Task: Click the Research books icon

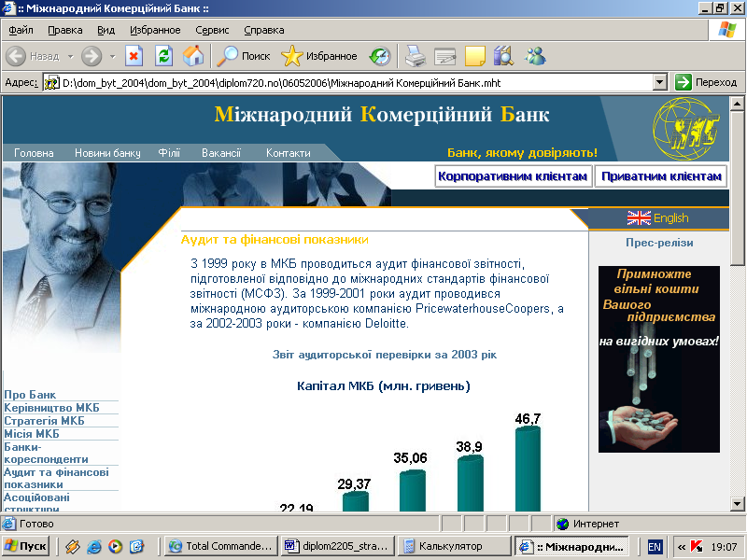Action: coord(504,56)
